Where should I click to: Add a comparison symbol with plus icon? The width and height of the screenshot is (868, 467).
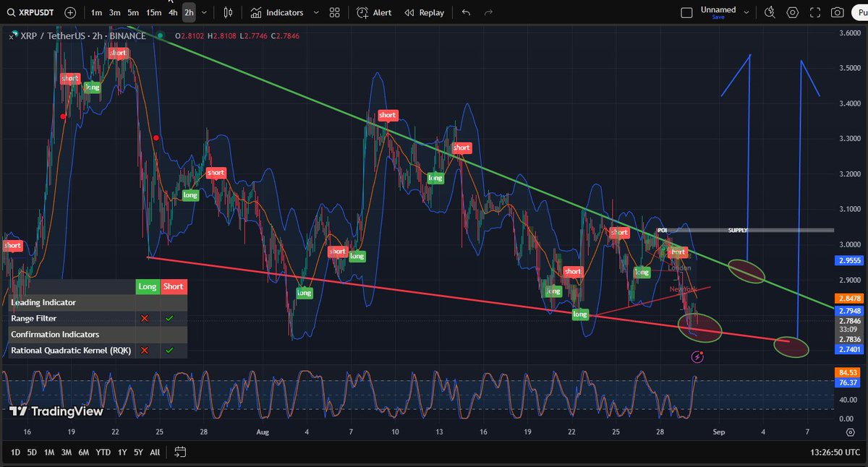click(x=69, y=12)
